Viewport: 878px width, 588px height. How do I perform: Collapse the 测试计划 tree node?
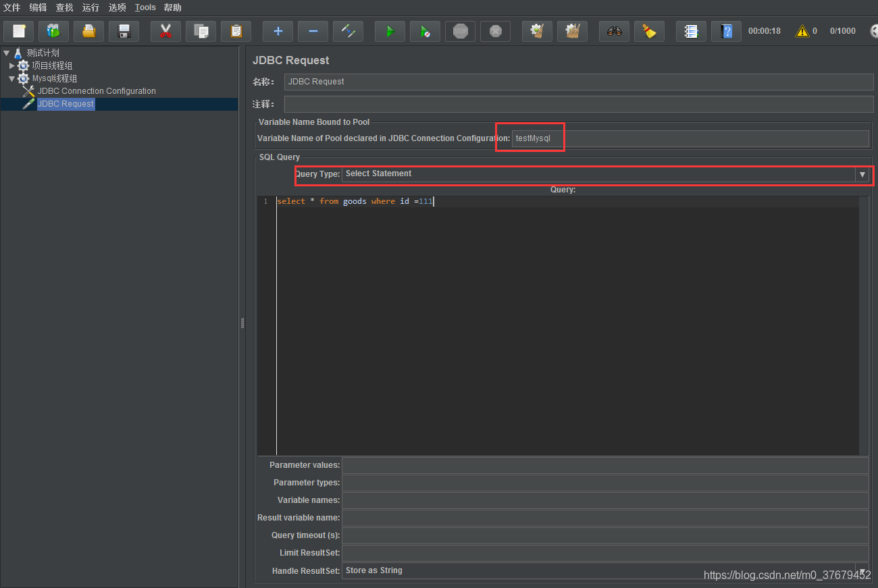[6, 53]
